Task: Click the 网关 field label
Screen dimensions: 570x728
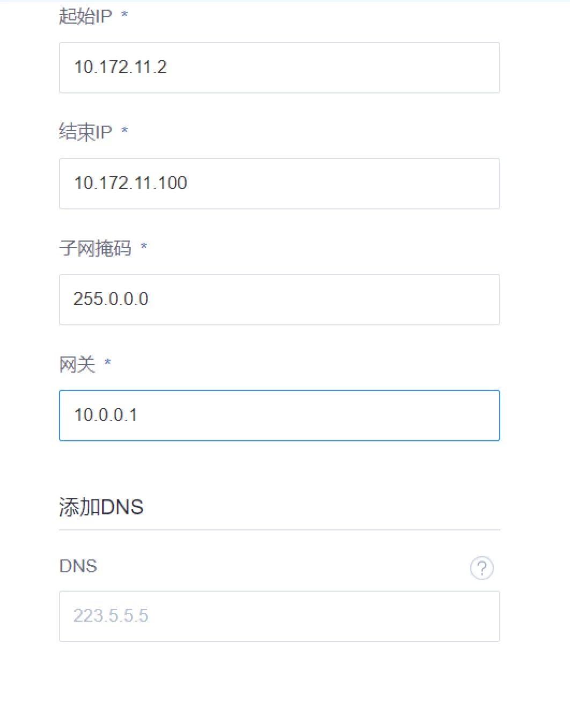Action: click(x=77, y=364)
